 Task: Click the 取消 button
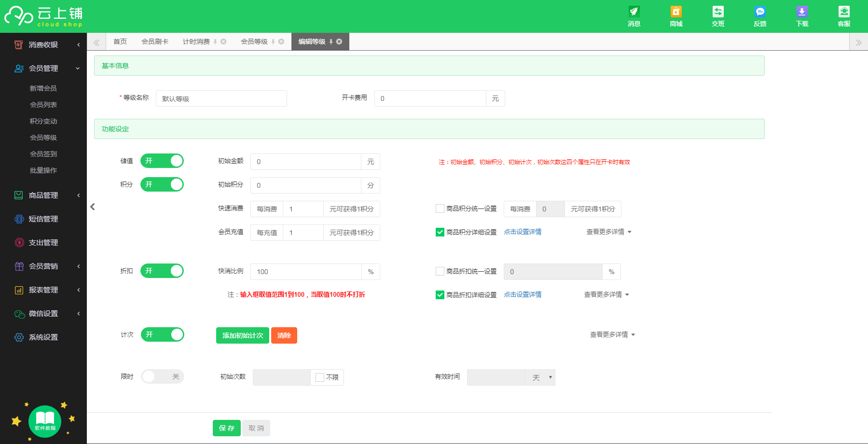point(256,428)
